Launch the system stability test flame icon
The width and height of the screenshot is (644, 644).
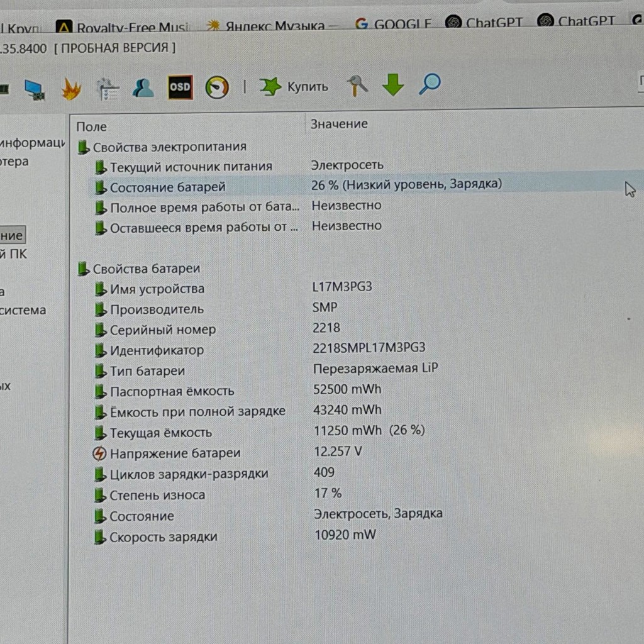[x=71, y=89]
